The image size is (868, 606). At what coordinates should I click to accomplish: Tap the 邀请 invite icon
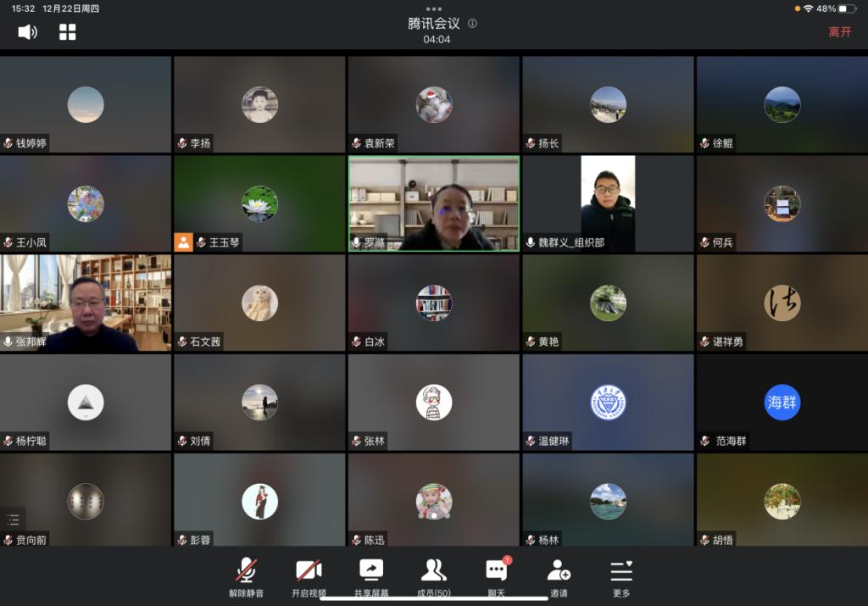pyautogui.click(x=559, y=576)
